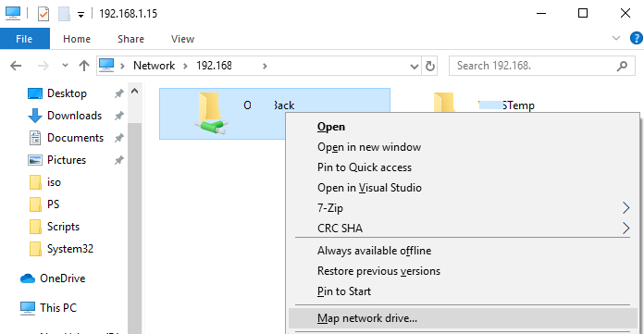644x334 pixels.
Task: Select This PC in the navigation pane
Action: (48, 308)
